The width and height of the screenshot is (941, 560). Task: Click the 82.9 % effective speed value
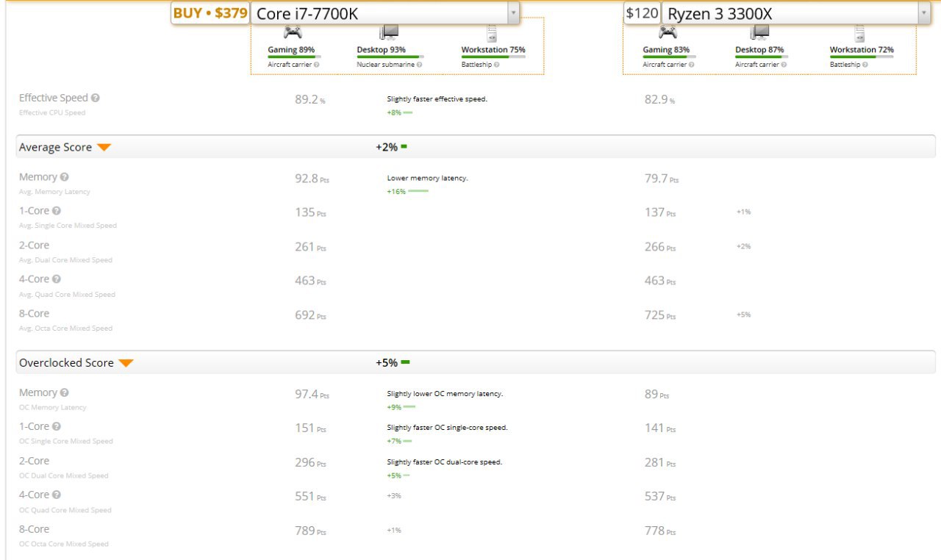[659, 99]
